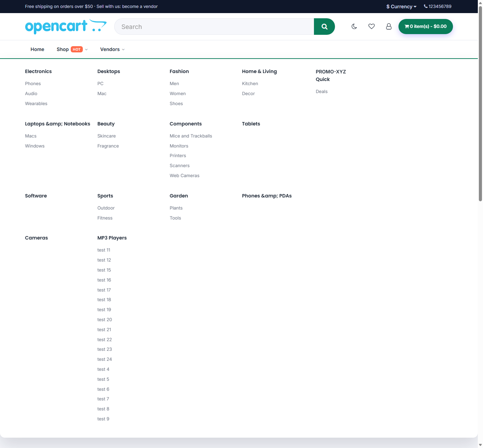483x448 pixels.
Task: Open MP3 Players category heading
Action: pos(112,238)
